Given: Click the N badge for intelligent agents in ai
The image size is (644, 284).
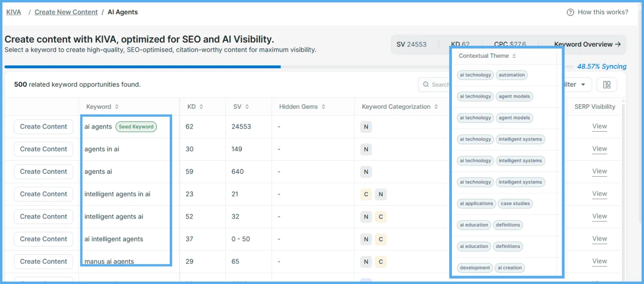Looking at the screenshot, I should pos(381,194).
